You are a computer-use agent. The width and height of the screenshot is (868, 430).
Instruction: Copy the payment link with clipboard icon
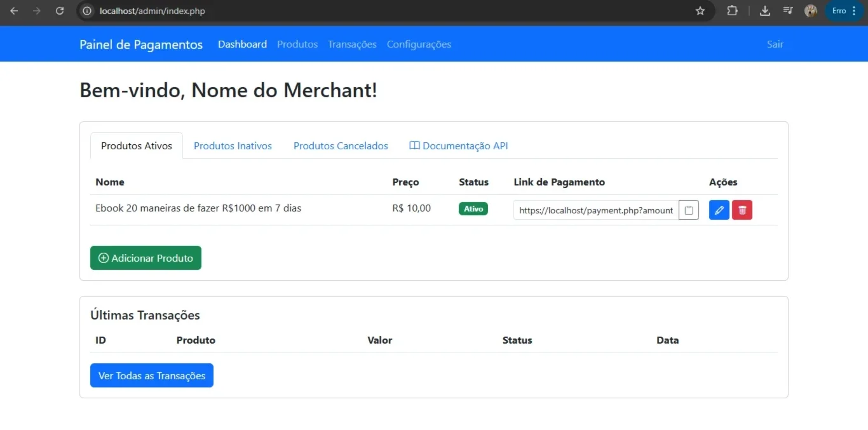tap(689, 210)
